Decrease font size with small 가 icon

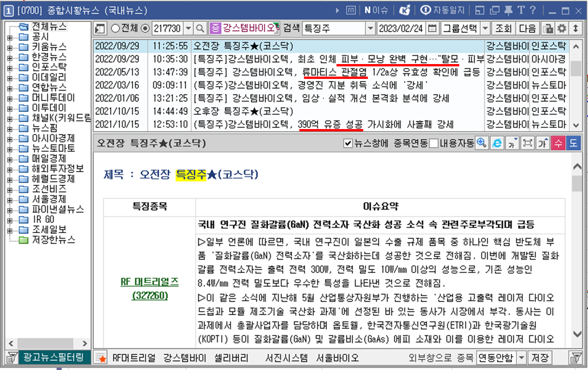512,143
